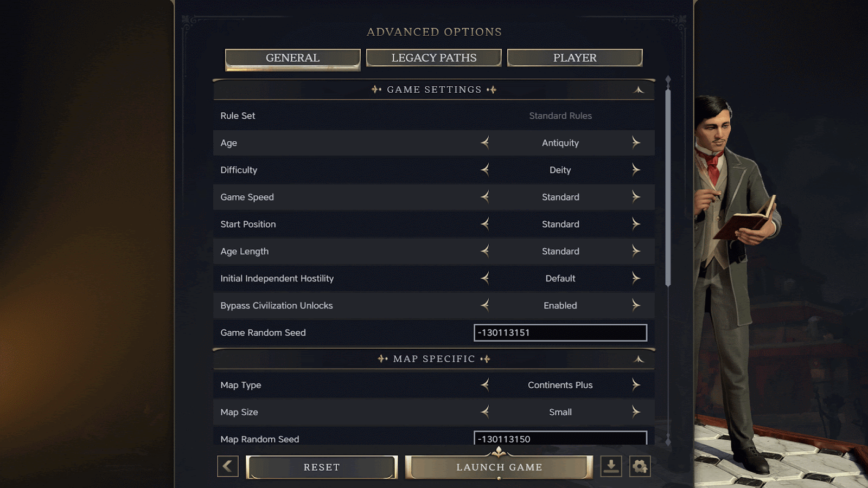This screenshot has width=868, height=488.
Task: Open the gear settings icon beside Launch Game
Action: (x=640, y=466)
